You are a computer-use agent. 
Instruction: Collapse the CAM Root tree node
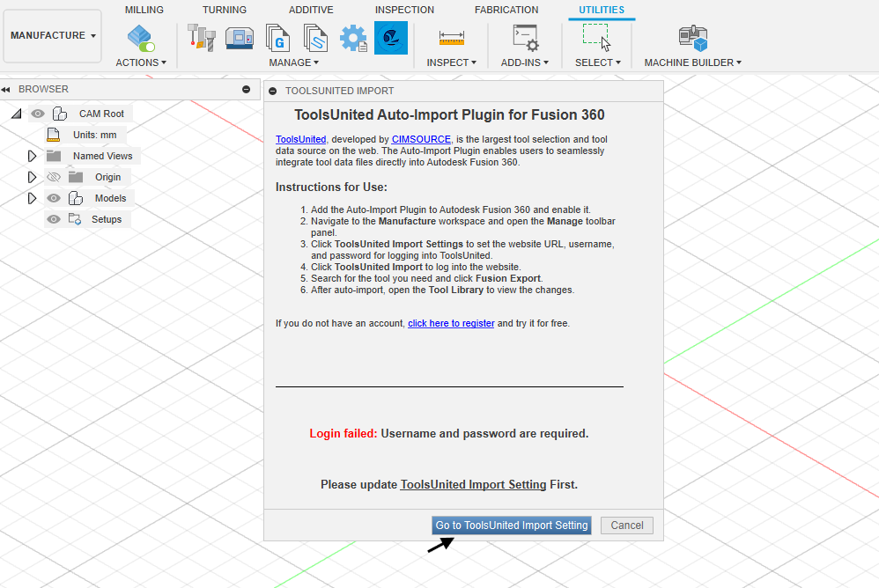click(17, 114)
